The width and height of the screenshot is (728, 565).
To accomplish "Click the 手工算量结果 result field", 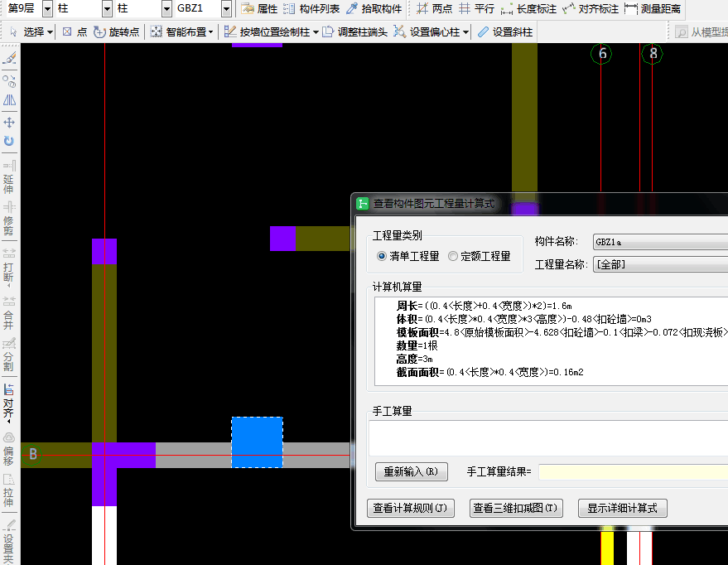I will tap(634, 471).
